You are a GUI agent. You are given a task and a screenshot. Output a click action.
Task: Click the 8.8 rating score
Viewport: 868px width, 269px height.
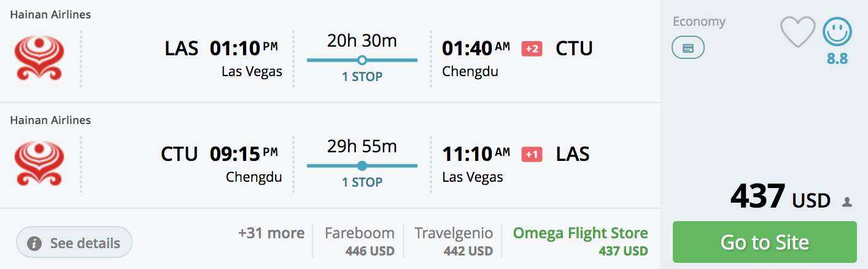pyautogui.click(x=837, y=60)
